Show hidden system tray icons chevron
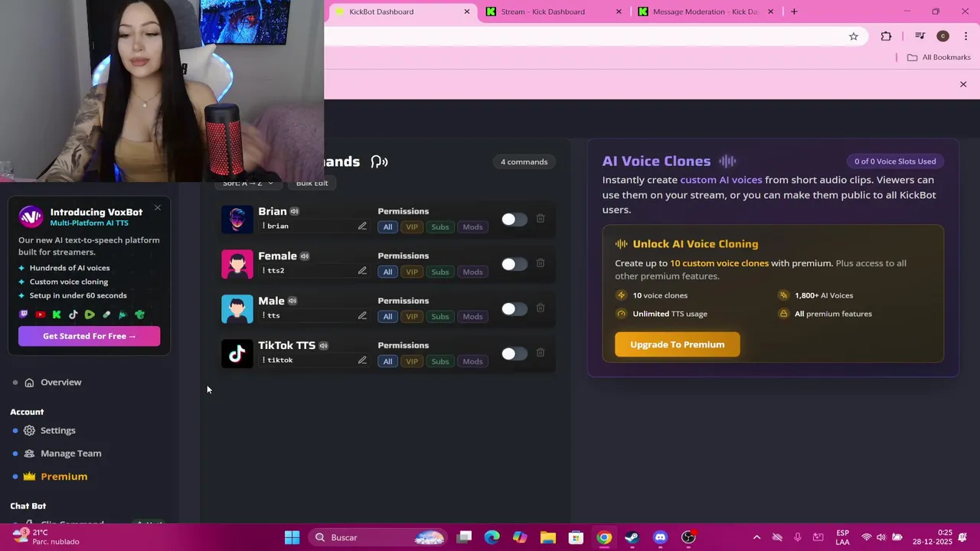This screenshot has height=551, width=980. pos(756,537)
